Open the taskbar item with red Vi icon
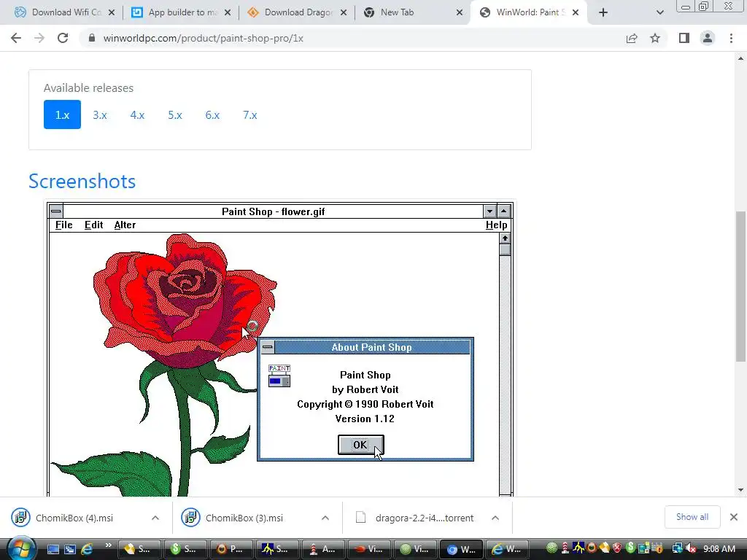This screenshot has height=560, width=747. click(x=370, y=549)
